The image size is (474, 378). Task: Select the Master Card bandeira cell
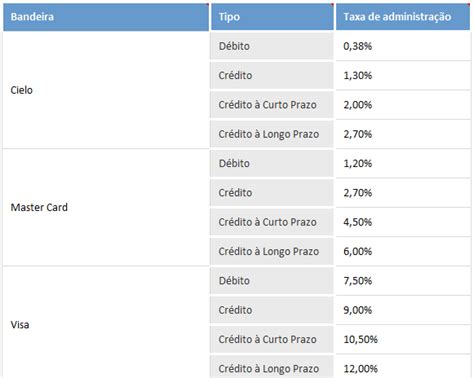point(106,207)
